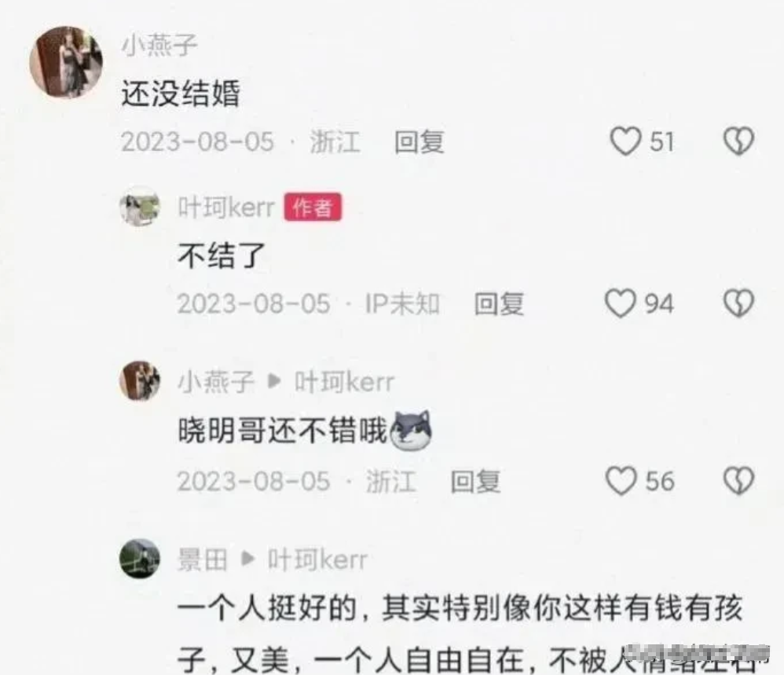Dislike the 晓明哥还不错哦 comment
This screenshot has width=784, height=675.
[739, 481]
